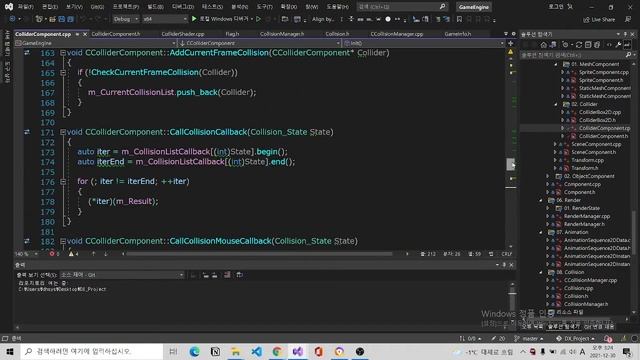640x360 pixels.
Task: Click the split editor plus icon
Action: (511, 43)
